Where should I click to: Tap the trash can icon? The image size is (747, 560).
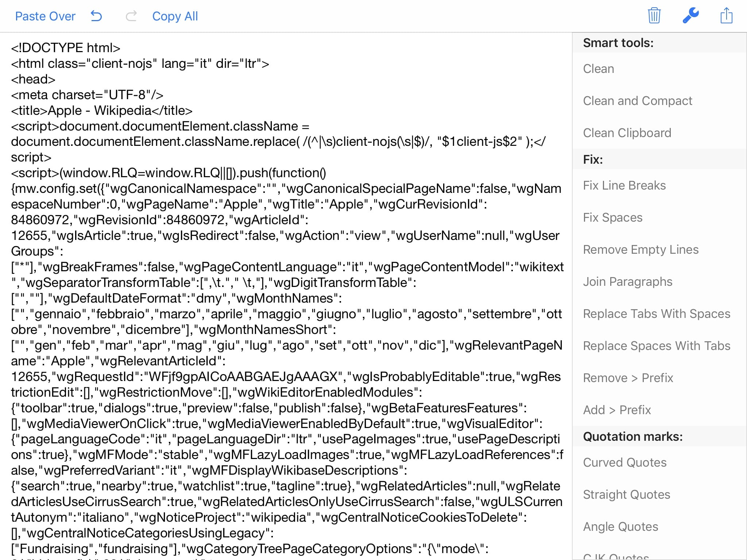click(x=654, y=16)
